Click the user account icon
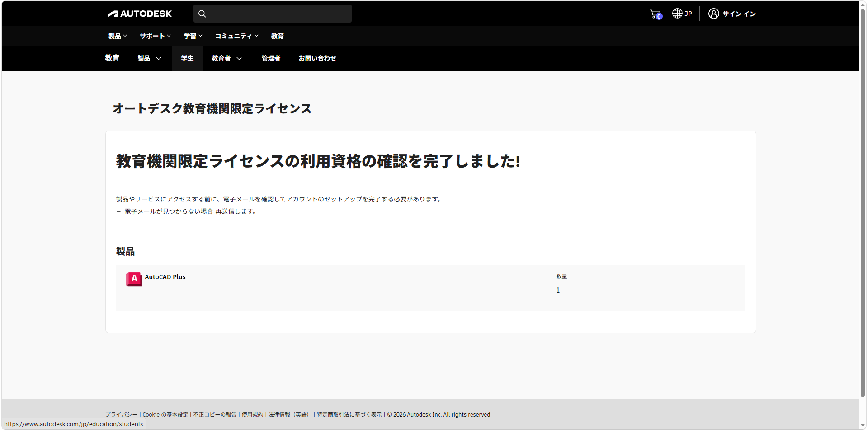The image size is (868, 431). click(x=713, y=14)
